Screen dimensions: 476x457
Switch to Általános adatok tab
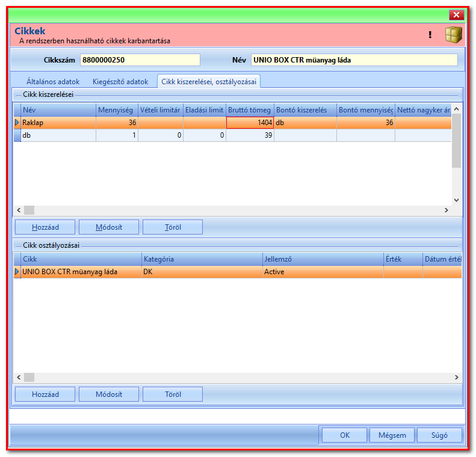click(53, 82)
